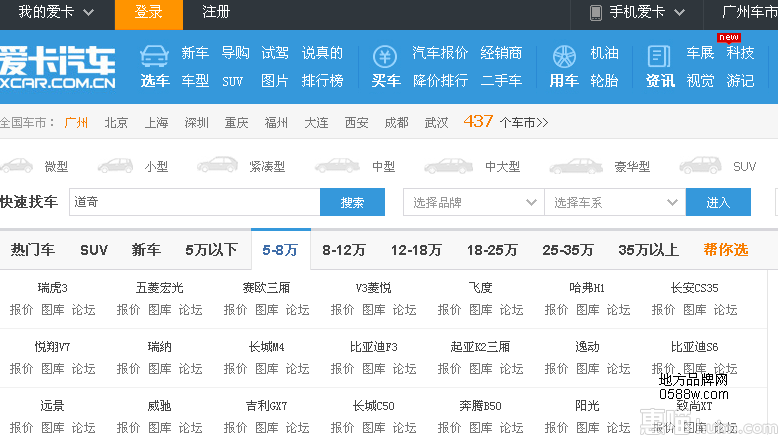Select the 小型 car silhouette icon
This screenshot has height=435, width=778.
click(115, 166)
